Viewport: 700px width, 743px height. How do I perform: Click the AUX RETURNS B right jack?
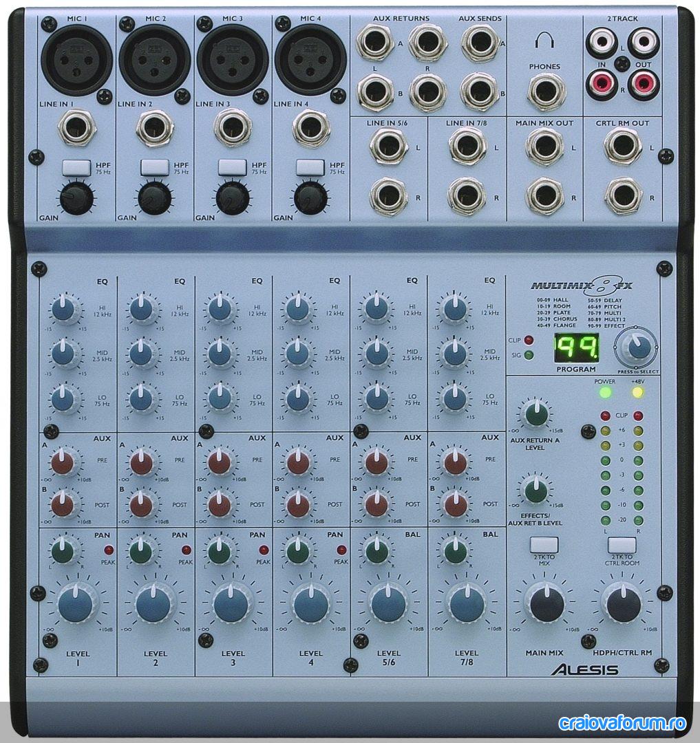pyautogui.click(x=427, y=93)
